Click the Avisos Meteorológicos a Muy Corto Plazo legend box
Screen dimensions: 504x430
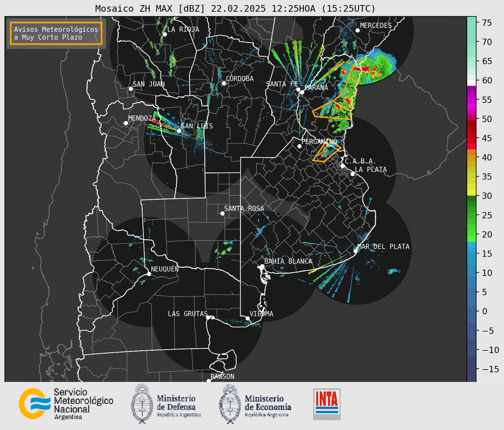pyautogui.click(x=56, y=33)
